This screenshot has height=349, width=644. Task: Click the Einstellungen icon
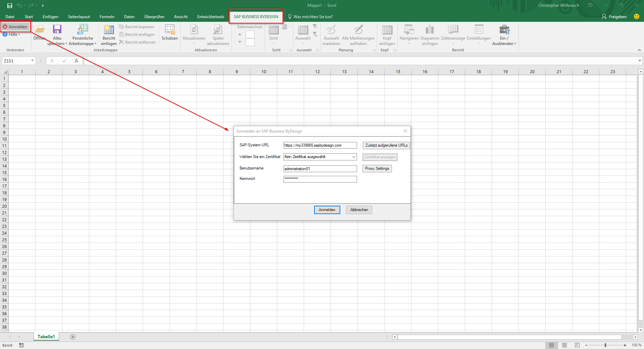(x=479, y=30)
